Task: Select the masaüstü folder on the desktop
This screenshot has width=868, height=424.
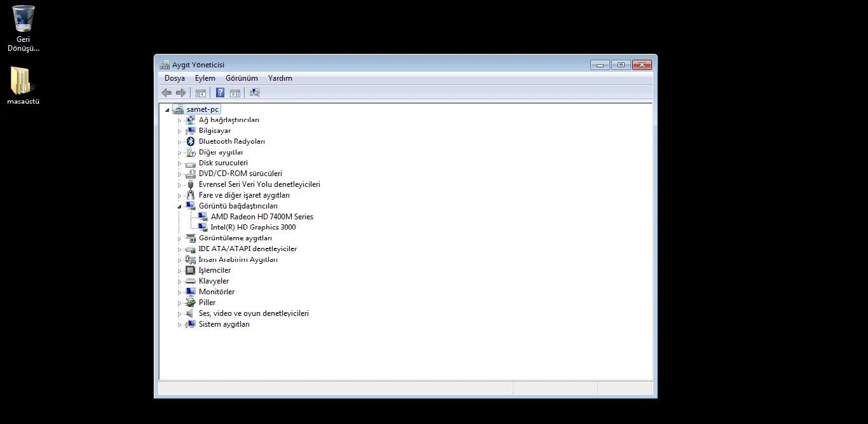Action: (x=24, y=86)
